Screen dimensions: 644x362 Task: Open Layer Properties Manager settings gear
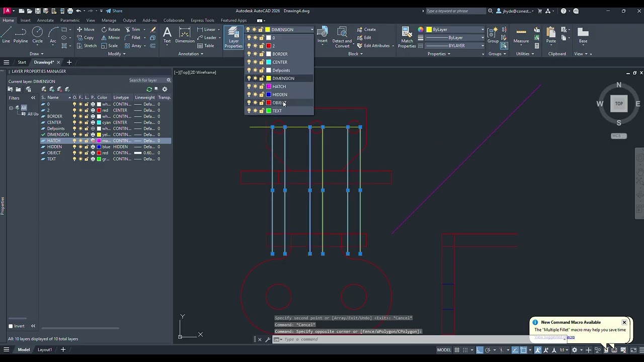point(165,89)
